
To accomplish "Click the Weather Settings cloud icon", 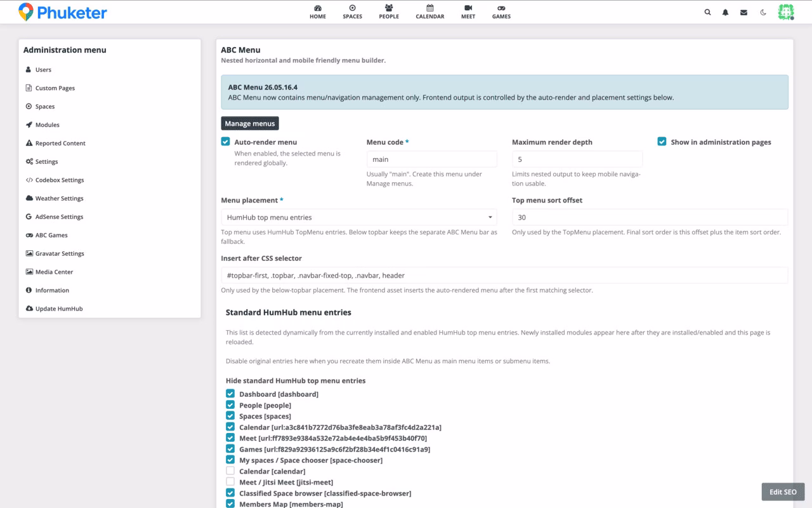I will click(x=29, y=199).
